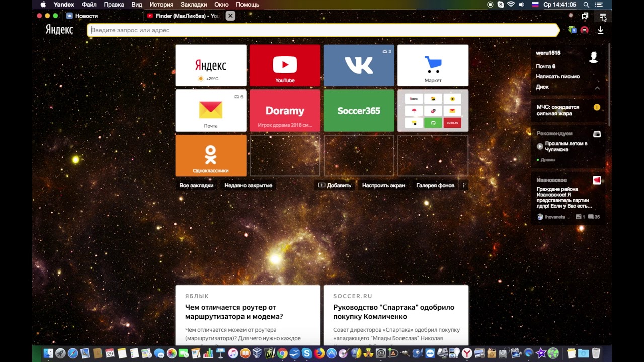Image resolution: width=644 pixels, height=362 pixels.
Task: Open the Помощь menu
Action: point(248,5)
